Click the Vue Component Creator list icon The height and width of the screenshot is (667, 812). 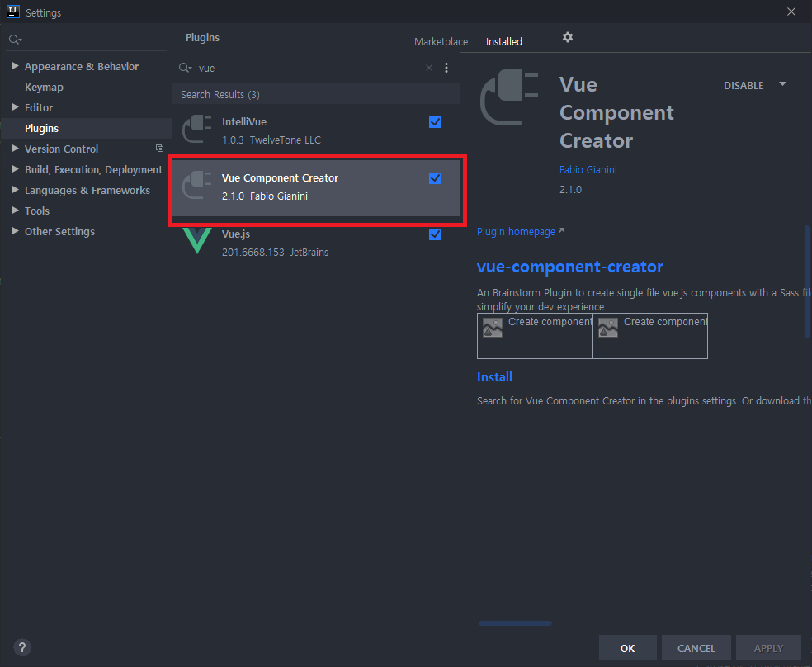tap(196, 185)
